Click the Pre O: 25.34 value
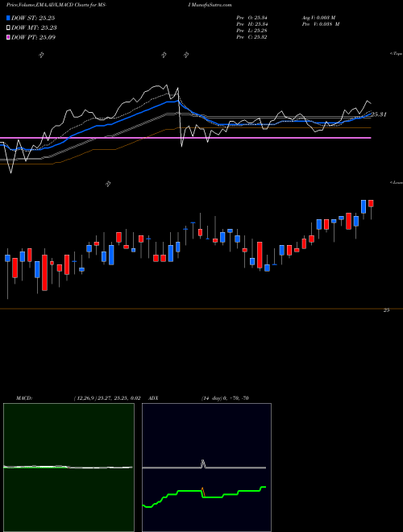403x532 pixels. pyautogui.click(x=251, y=17)
